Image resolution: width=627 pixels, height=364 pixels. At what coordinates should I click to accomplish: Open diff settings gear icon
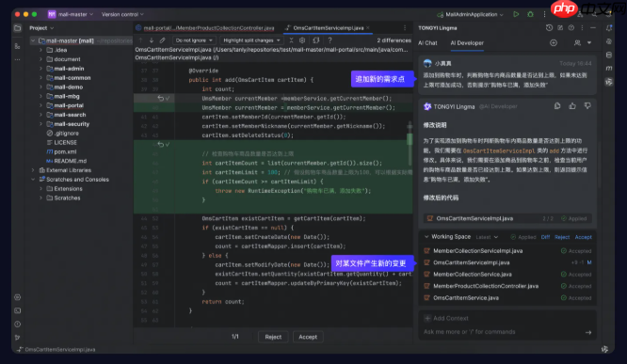tap(302, 40)
